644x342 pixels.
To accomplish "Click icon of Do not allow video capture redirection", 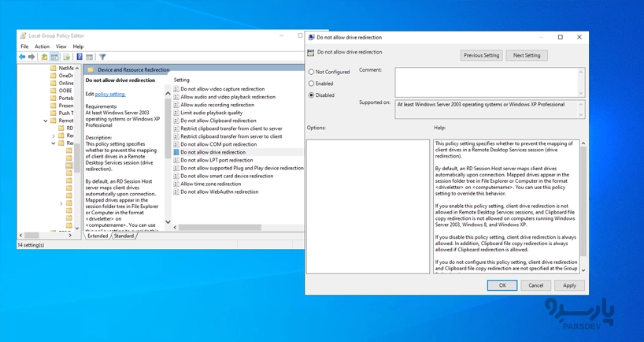I will pos(176,89).
